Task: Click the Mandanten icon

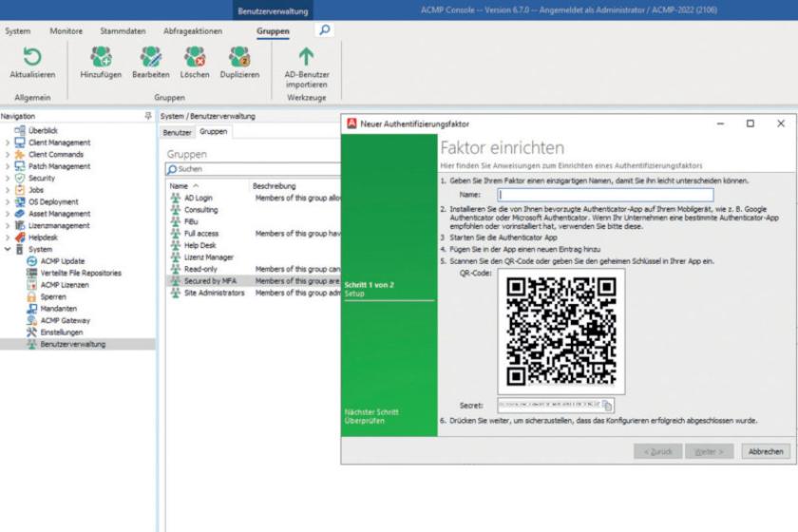Action: coord(31,309)
